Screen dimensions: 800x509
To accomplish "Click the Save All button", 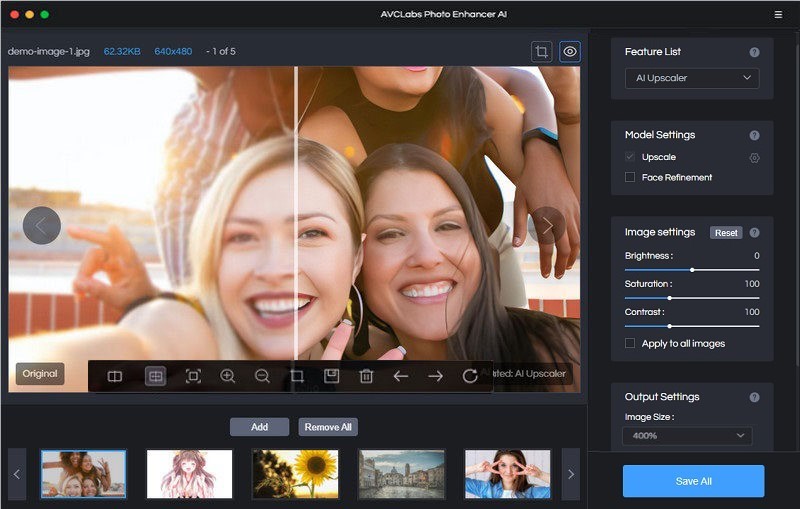I will pyautogui.click(x=693, y=481).
